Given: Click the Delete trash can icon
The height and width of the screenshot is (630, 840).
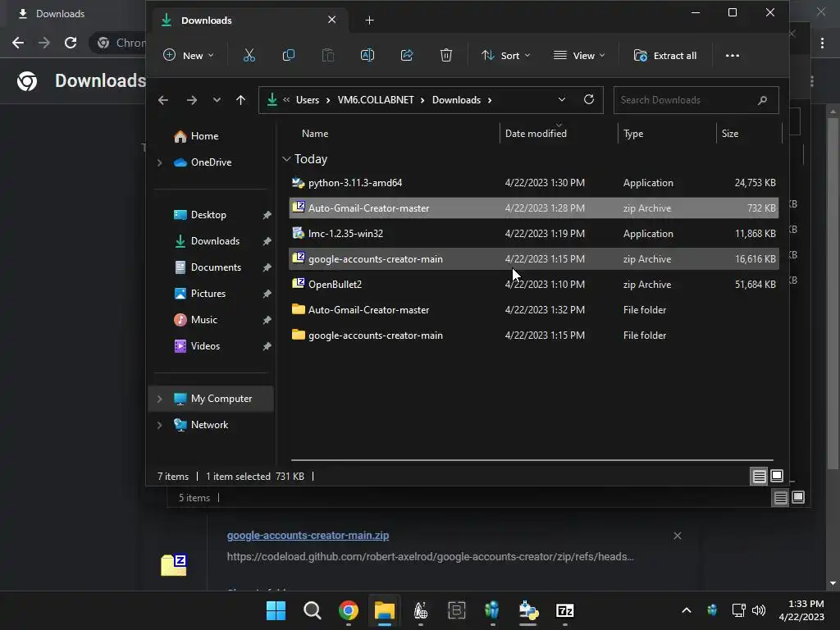Looking at the screenshot, I should pyautogui.click(x=445, y=55).
